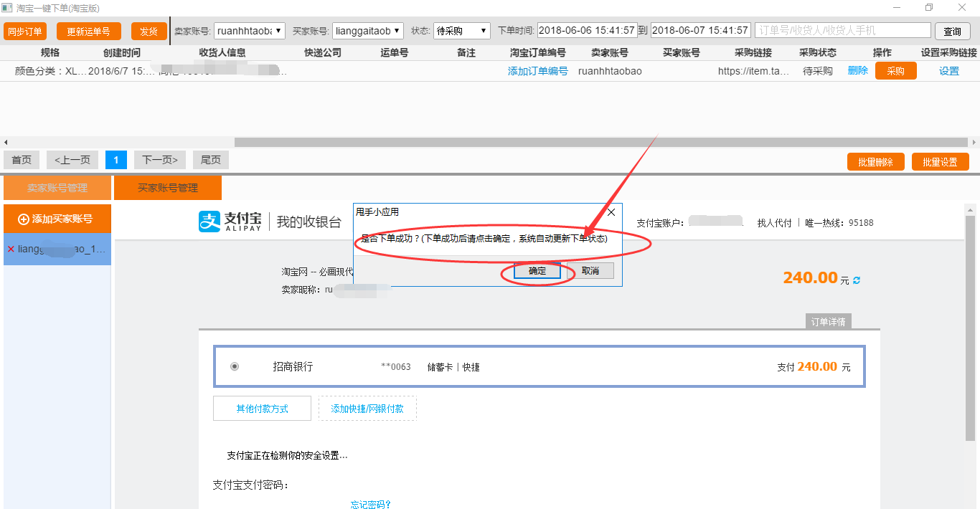Click the 快递公司 column header
980x509 pixels.
pyautogui.click(x=323, y=53)
